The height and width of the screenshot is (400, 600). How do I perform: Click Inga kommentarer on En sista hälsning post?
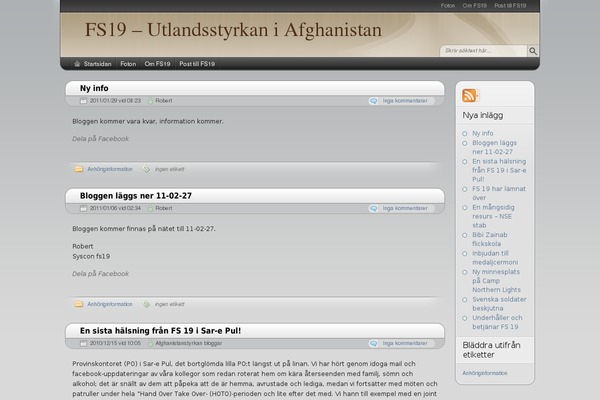[x=405, y=343]
